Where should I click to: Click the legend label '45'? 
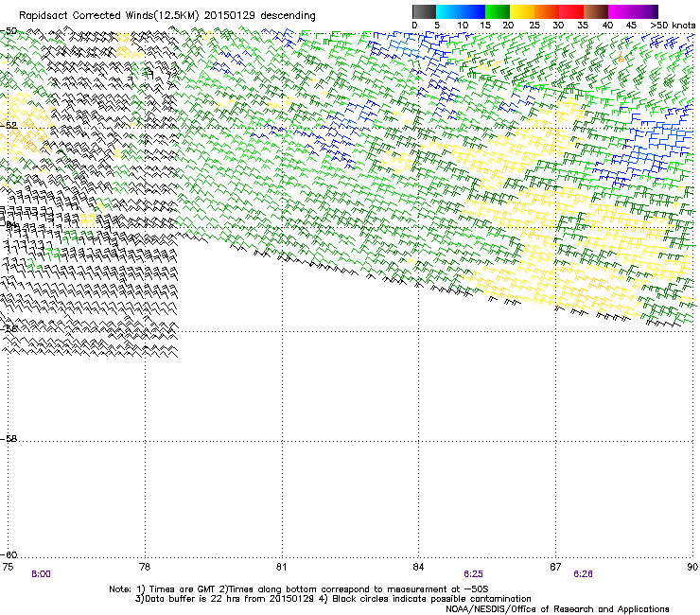coord(631,26)
